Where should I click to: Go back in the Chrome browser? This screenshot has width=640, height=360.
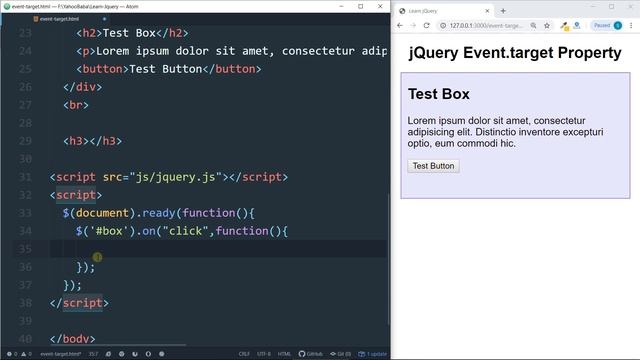(x=400, y=25)
